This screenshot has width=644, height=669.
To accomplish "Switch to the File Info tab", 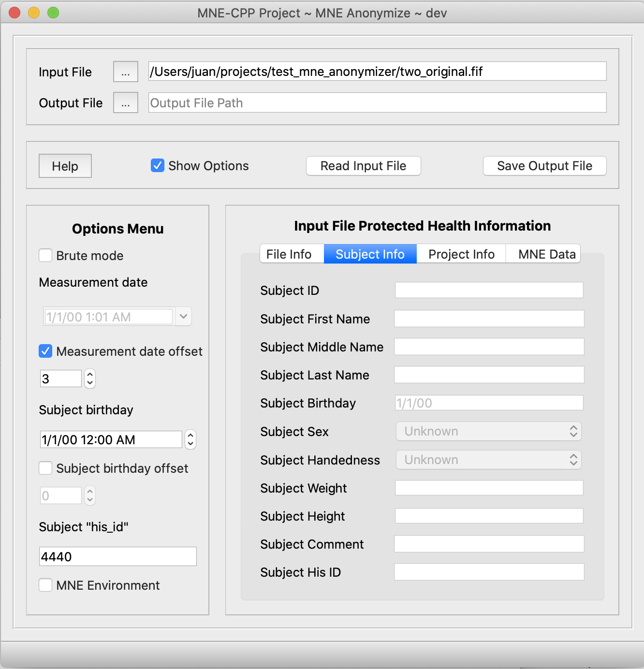I will pyautogui.click(x=289, y=254).
